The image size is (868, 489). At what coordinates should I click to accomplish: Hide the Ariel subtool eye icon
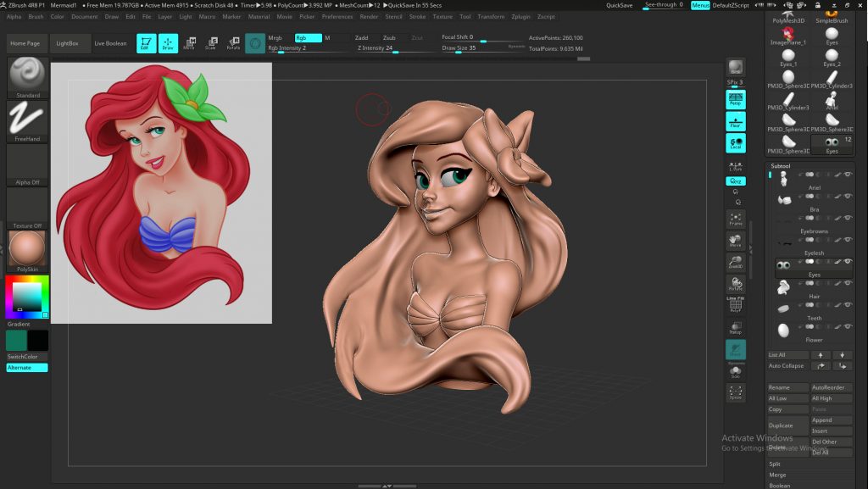click(848, 175)
